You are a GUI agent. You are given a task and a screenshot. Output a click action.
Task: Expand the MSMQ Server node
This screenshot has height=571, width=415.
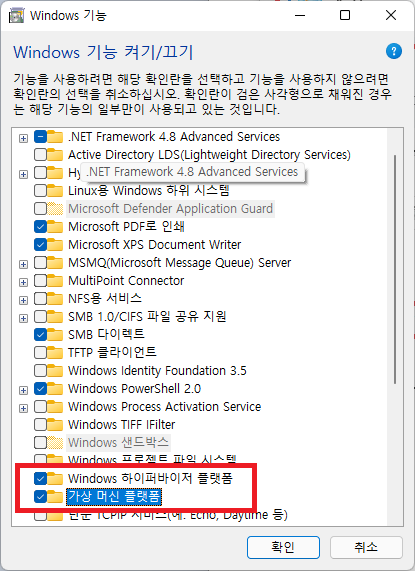tap(23, 264)
